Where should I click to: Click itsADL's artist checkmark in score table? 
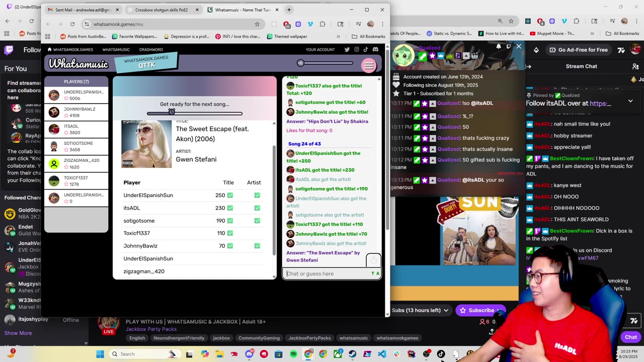[x=257, y=208]
